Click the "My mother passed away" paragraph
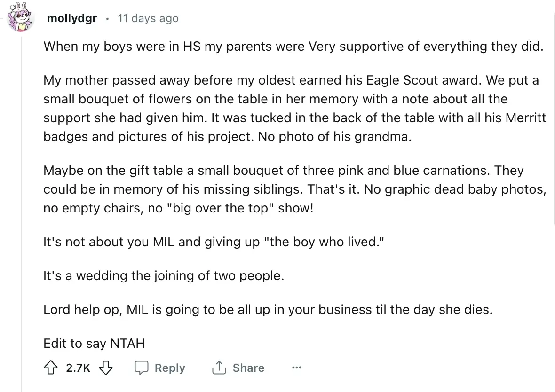 click(x=294, y=108)
